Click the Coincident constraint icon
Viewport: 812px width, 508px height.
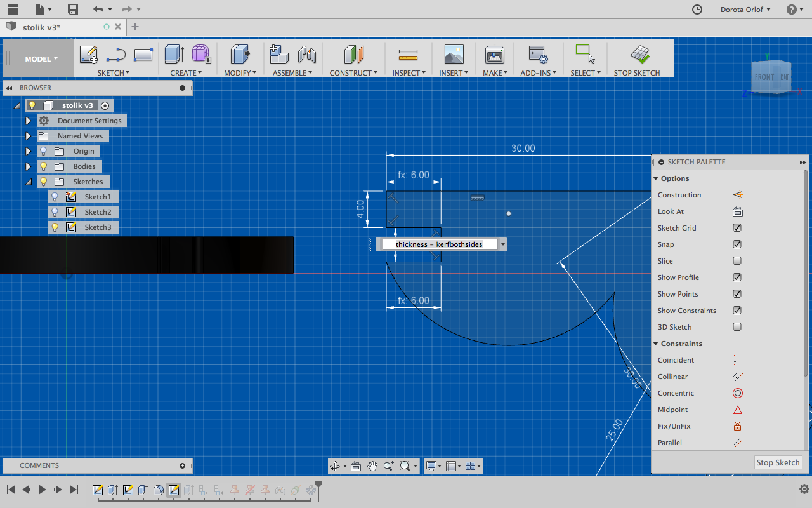pyautogui.click(x=737, y=359)
